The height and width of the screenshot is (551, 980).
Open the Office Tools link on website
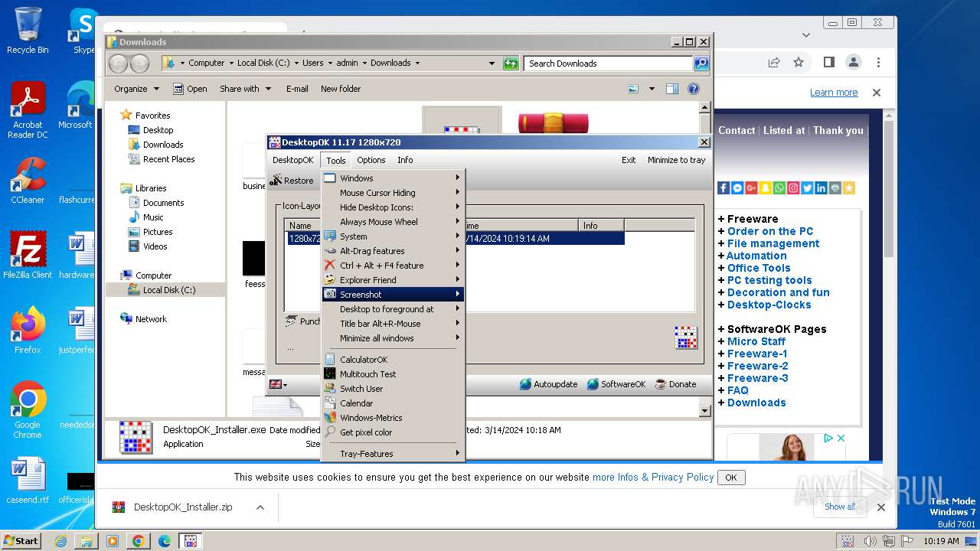759,268
